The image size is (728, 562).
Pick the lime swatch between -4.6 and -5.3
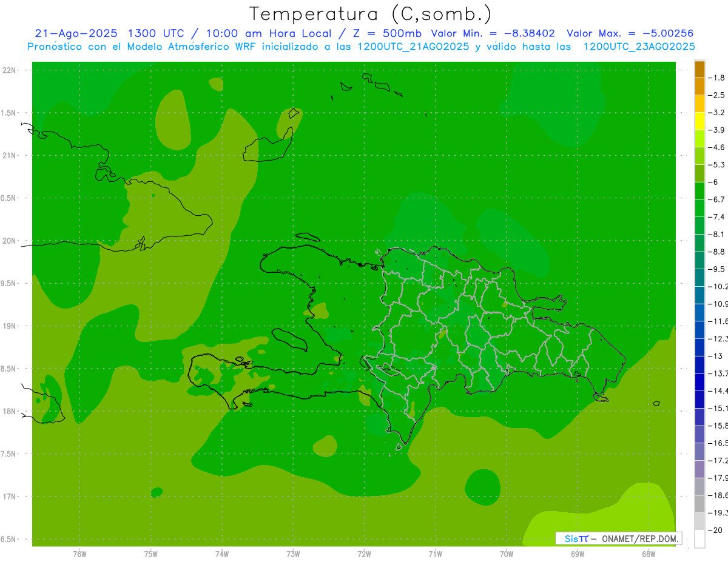699,156
